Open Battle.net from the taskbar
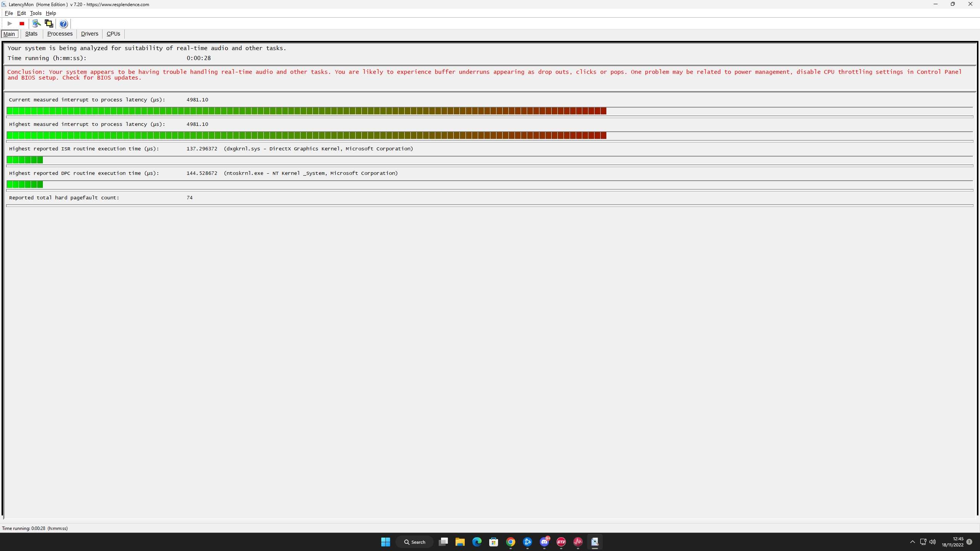The width and height of the screenshot is (980, 551). click(x=528, y=542)
